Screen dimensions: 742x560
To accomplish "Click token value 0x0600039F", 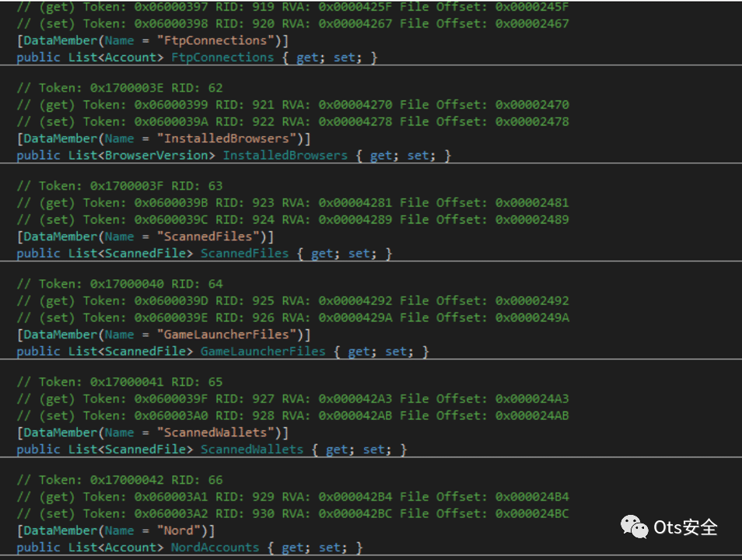I will click(171, 398).
